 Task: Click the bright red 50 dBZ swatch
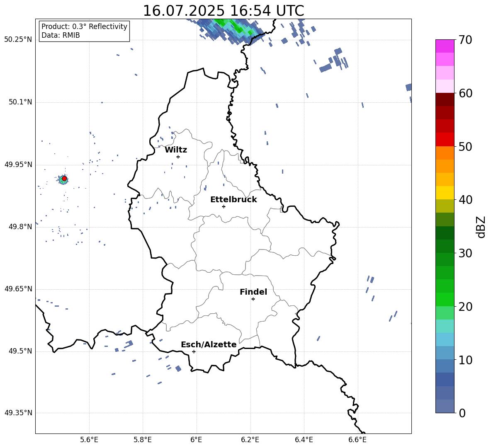coord(445,140)
